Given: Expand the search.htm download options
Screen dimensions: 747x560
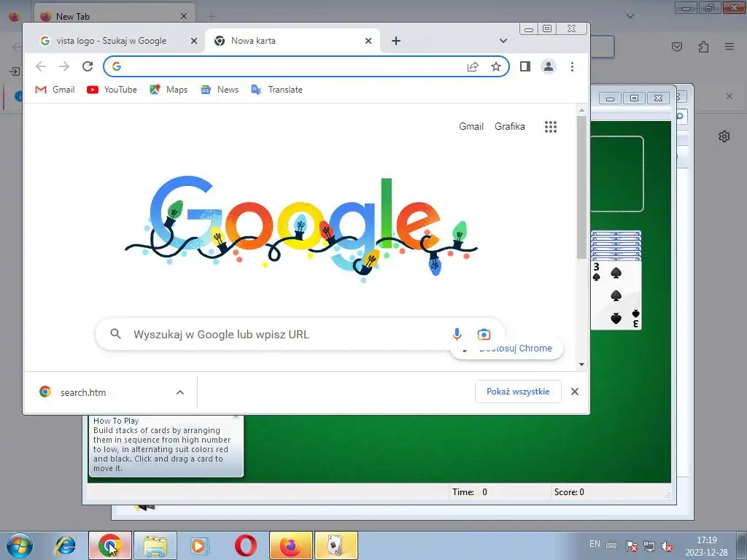Looking at the screenshot, I should (x=180, y=392).
